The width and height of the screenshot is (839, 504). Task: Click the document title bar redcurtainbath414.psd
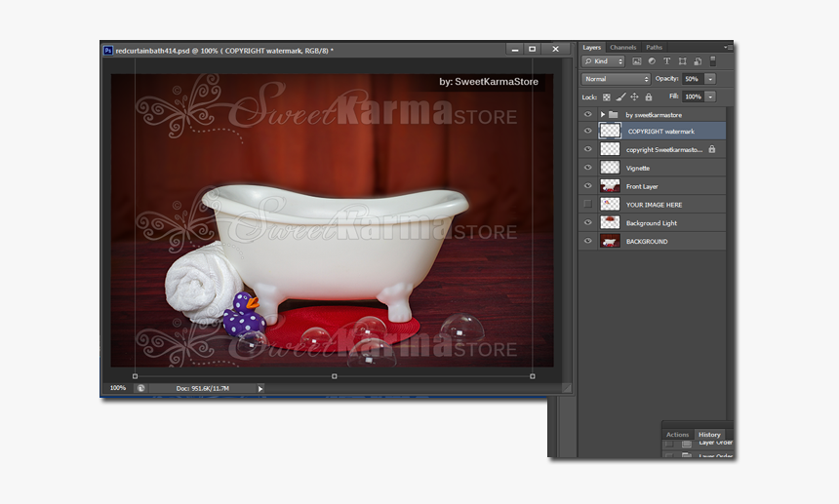(224, 51)
